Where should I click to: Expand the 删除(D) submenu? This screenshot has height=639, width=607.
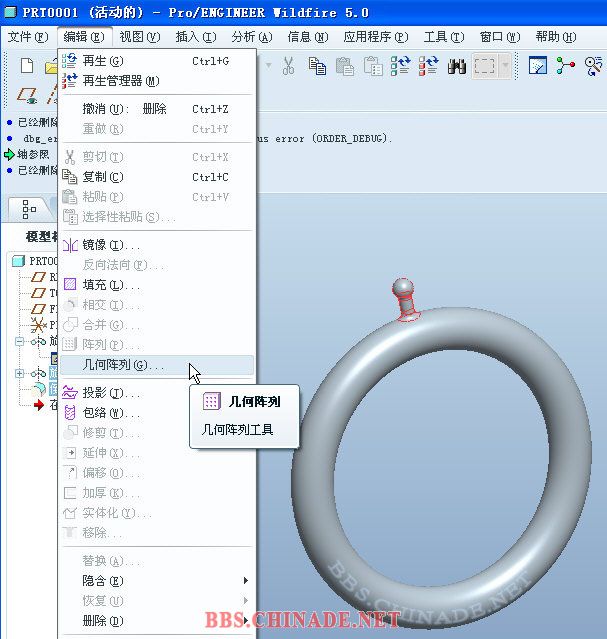(157, 621)
